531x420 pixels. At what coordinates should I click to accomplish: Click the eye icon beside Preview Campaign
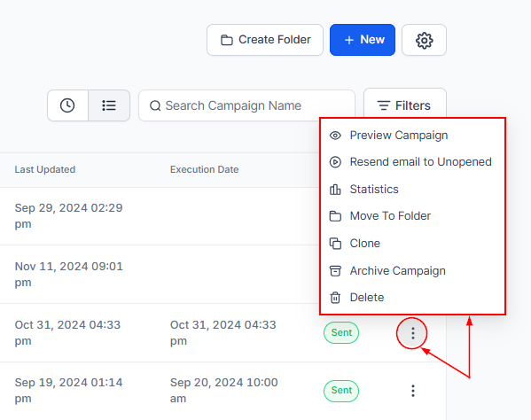[335, 136]
